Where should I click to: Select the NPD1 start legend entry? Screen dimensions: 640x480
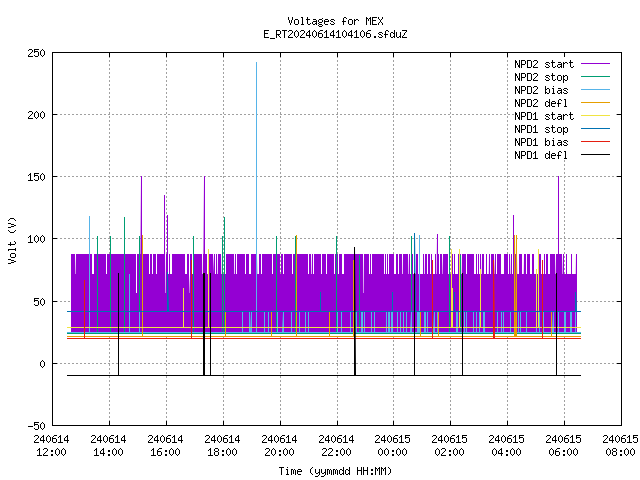tap(544, 116)
